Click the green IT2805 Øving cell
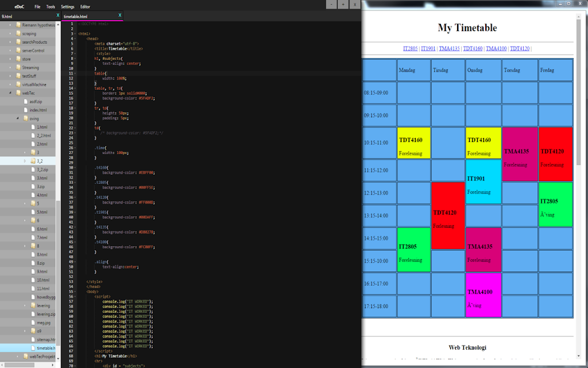This screenshot has height=368, width=588. pos(555,204)
